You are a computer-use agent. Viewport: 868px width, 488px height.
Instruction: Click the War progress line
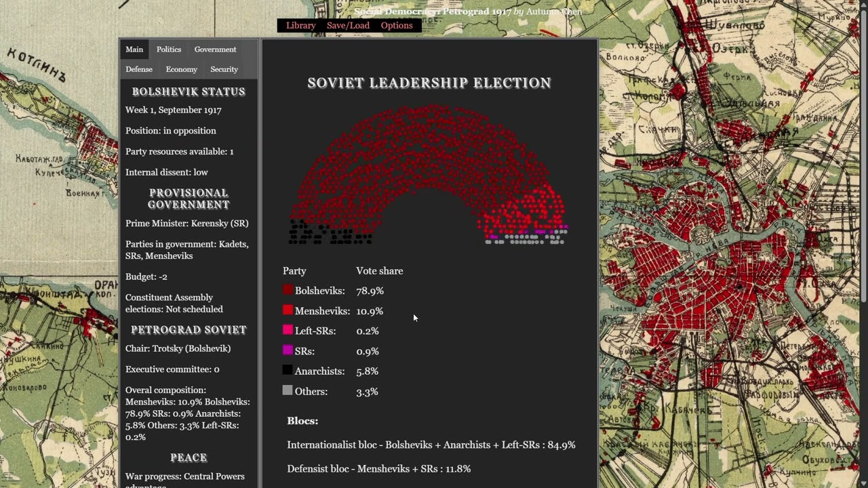(185, 481)
